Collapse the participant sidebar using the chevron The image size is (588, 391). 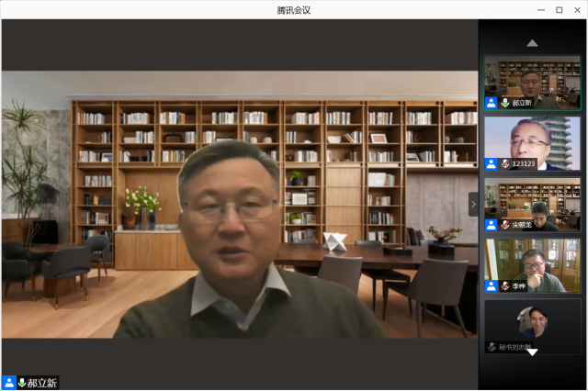[473, 204]
